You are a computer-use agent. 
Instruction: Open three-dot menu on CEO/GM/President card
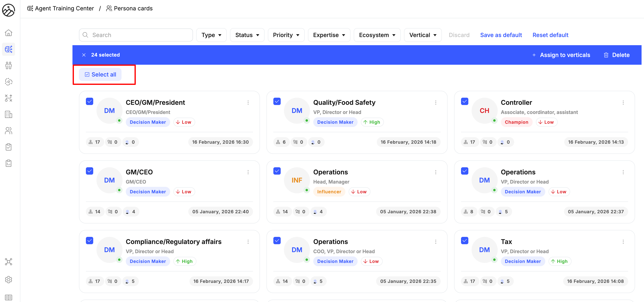[x=248, y=103]
